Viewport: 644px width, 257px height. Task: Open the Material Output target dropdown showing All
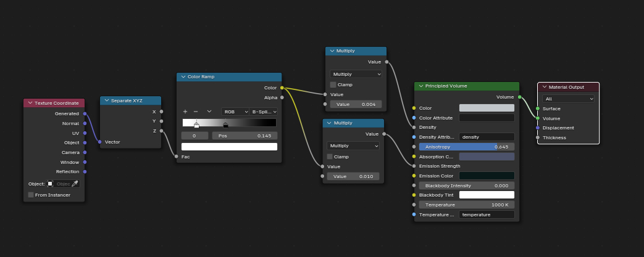568,99
